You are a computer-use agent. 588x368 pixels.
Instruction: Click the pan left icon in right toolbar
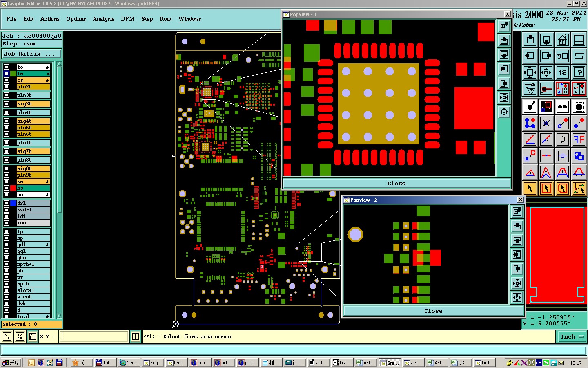530,56
